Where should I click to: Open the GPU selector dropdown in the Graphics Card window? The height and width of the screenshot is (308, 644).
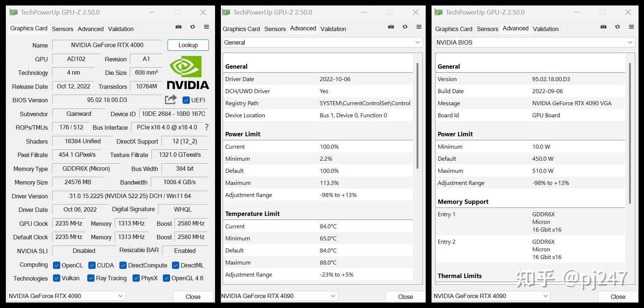click(x=66, y=296)
